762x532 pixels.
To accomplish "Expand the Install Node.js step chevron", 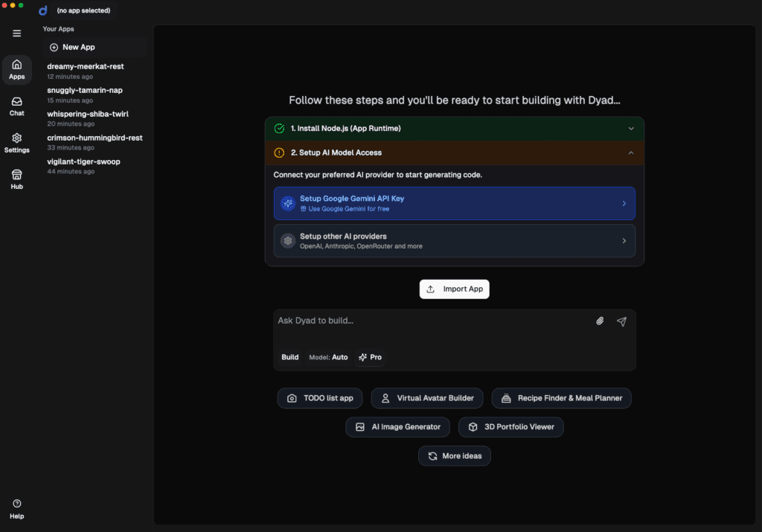I will (x=631, y=129).
